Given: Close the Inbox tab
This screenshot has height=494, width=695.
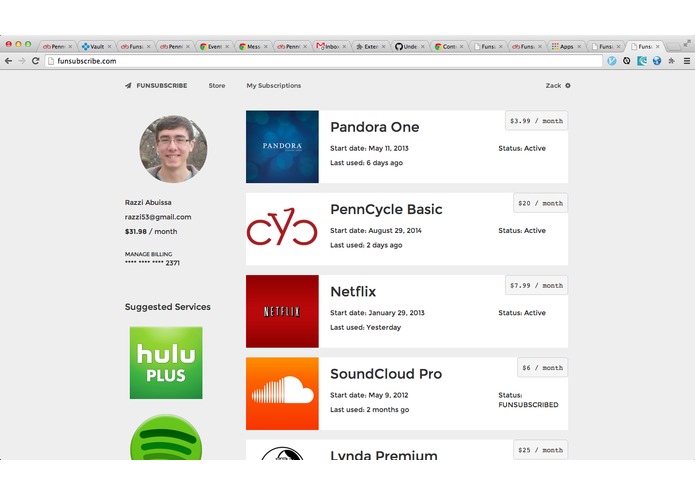Looking at the screenshot, I should (344, 47).
